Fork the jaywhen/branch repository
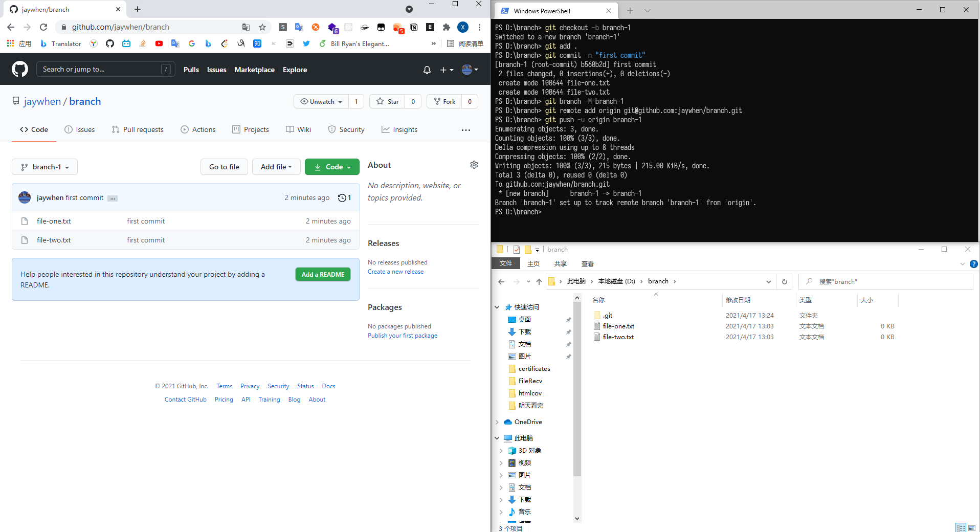This screenshot has width=980, height=532. [444, 101]
